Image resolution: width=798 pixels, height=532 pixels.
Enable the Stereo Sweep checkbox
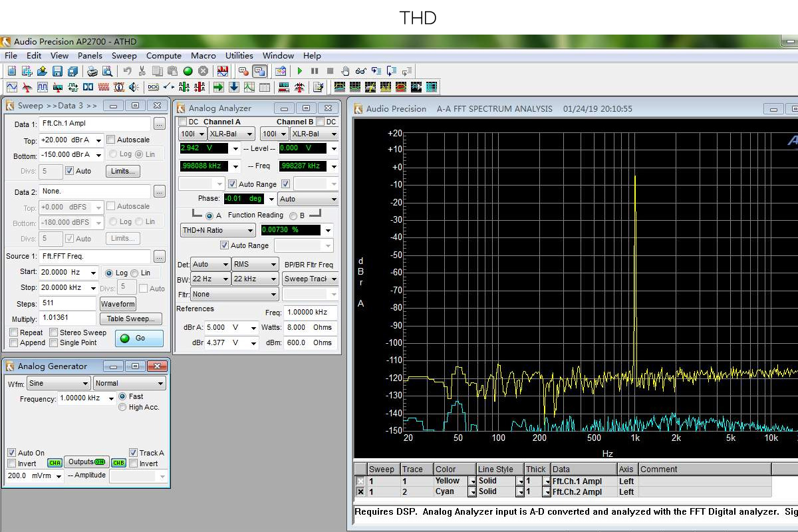(54, 332)
